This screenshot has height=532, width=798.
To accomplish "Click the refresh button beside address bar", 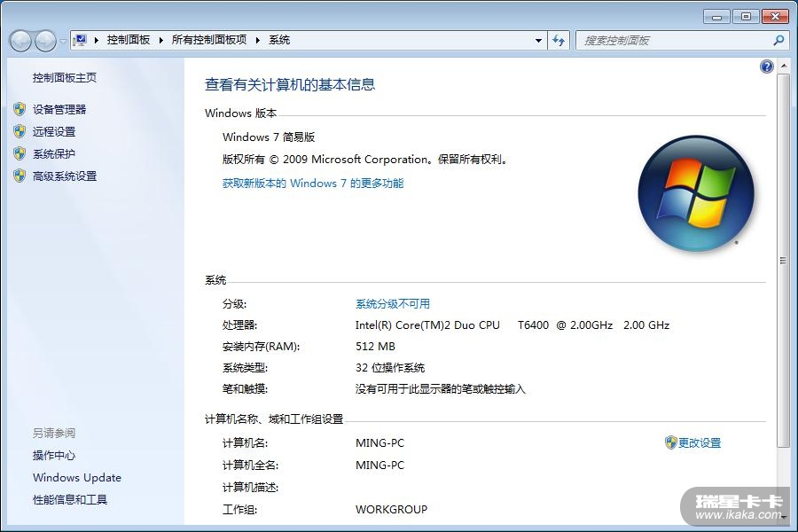I will pos(559,40).
